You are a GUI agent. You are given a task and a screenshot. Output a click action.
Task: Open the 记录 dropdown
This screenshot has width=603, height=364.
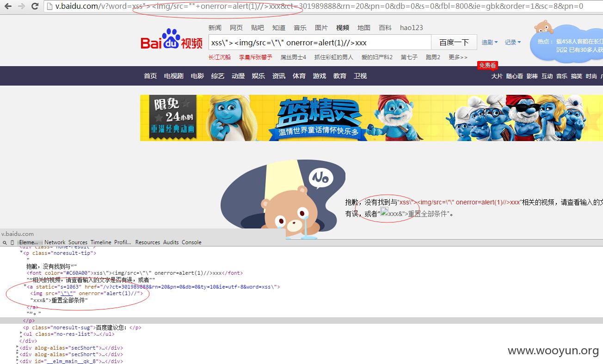[513, 42]
